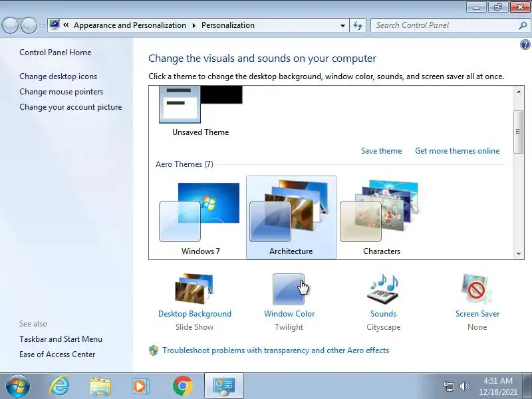
Task: Click the blue help question mark icon
Action: (x=525, y=45)
